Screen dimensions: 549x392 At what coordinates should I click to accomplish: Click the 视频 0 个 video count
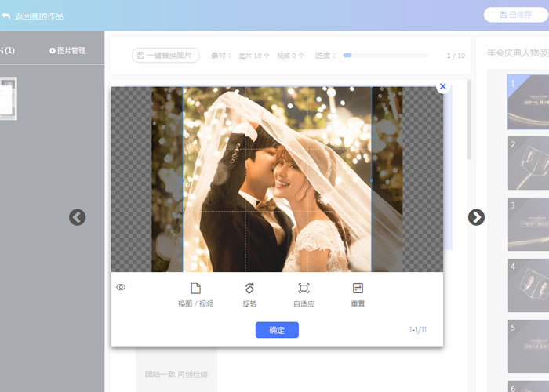[291, 56]
